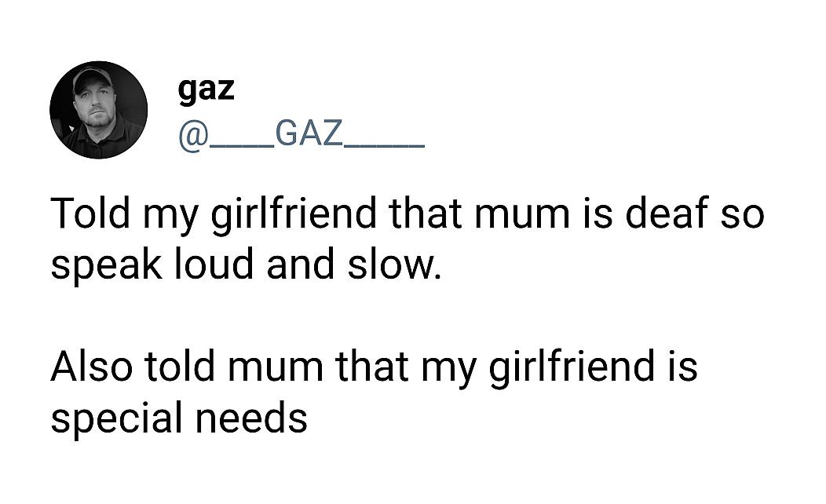Open gaz's profile picture
This screenshot has width=826, height=504.
click(x=98, y=110)
